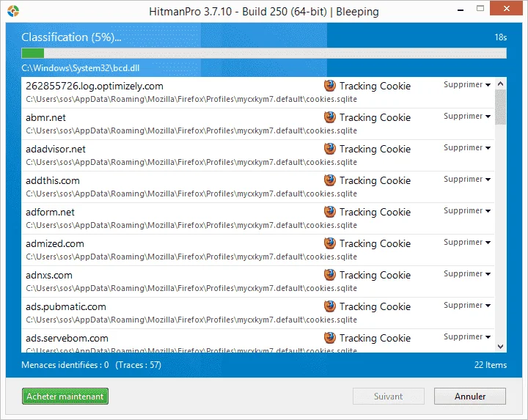The height and width of the screenshot is (420, 528).
Task: Open Supprimer dropdown for abmr.net
Action: [x=466, y=116]
